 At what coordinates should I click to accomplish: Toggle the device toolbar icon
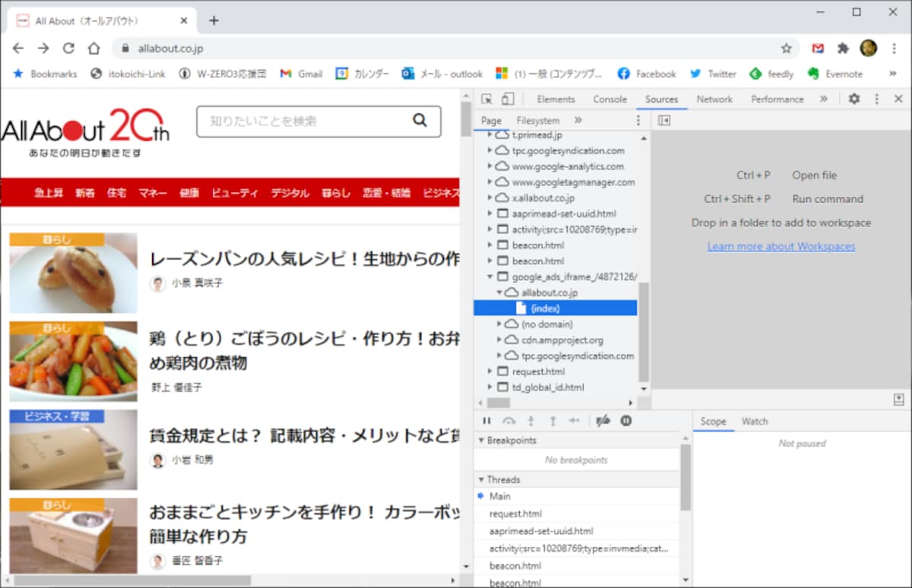[508, 99]
